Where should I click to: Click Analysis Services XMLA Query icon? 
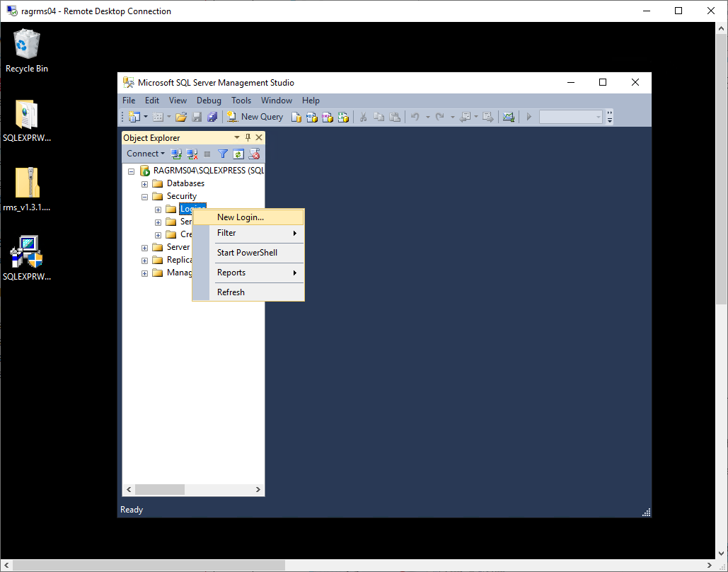(x=343, y=117)
